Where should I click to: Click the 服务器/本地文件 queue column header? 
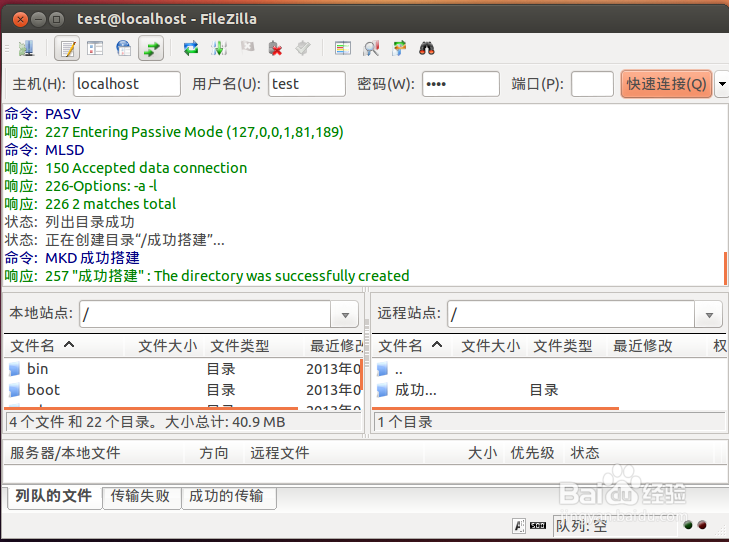94,453
